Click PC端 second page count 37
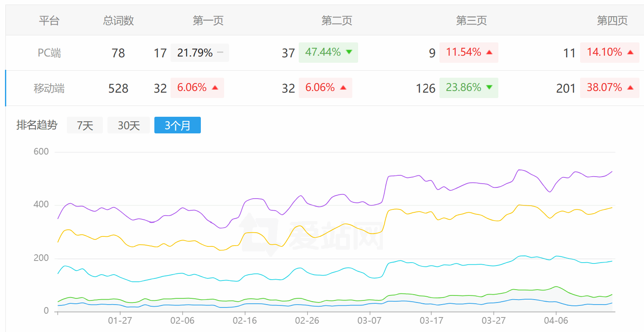644x332 pixels. pos(288,53)
